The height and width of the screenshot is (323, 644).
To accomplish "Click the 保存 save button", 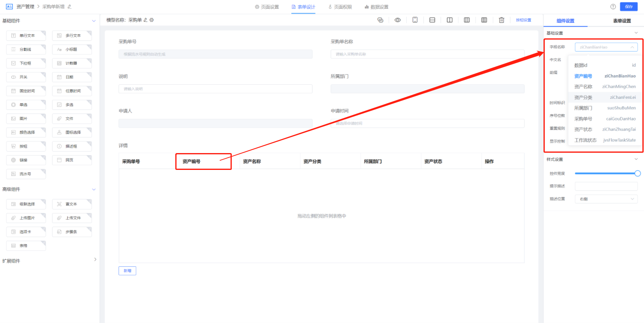I will point(629,7).
